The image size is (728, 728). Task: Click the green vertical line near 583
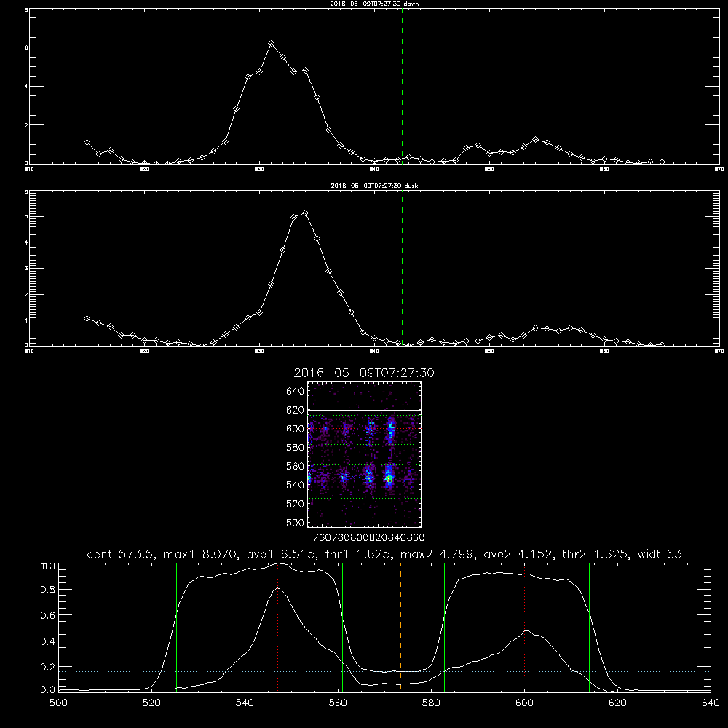click(444, 627)
